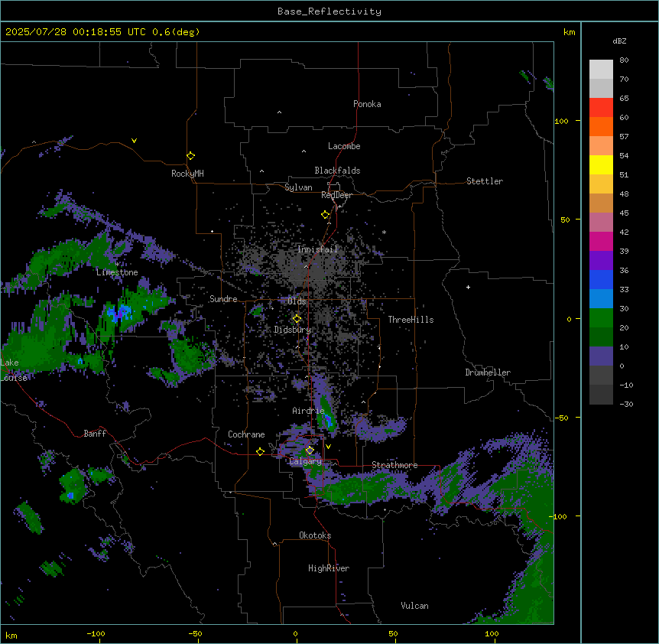The height and width of the screenshot is (644, 659).
Task: Click the -100 tick on the bottom km axis
Action: [x=96, y=633]
